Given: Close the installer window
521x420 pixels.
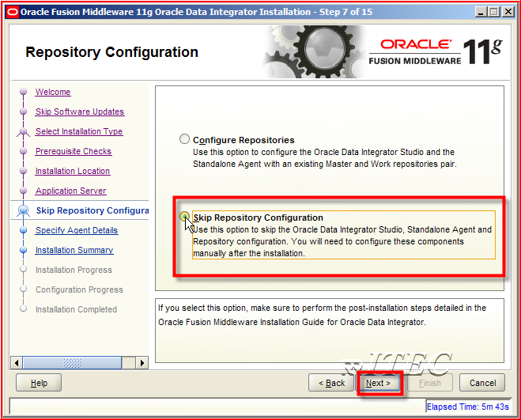Looking at the screenshot, I should click(508, 12).
